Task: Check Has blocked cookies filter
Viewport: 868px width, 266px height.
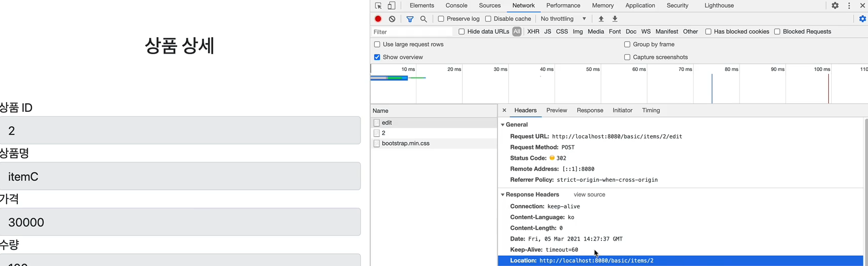Action: 708,32
